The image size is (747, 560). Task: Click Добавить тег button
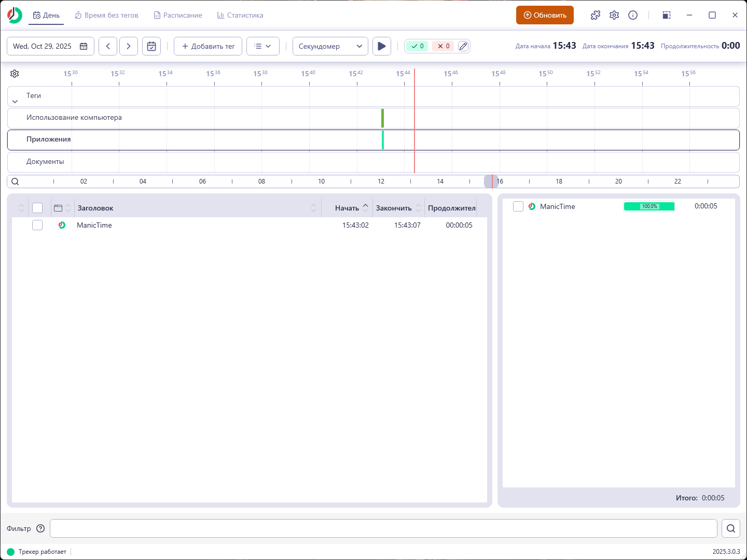tap(208, 46)
